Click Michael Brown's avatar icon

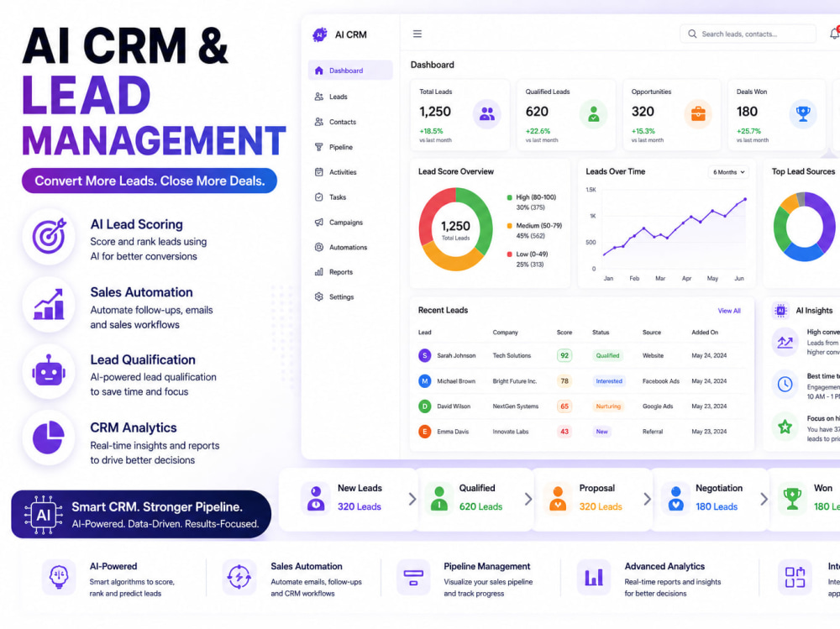[x=425, y=381]
